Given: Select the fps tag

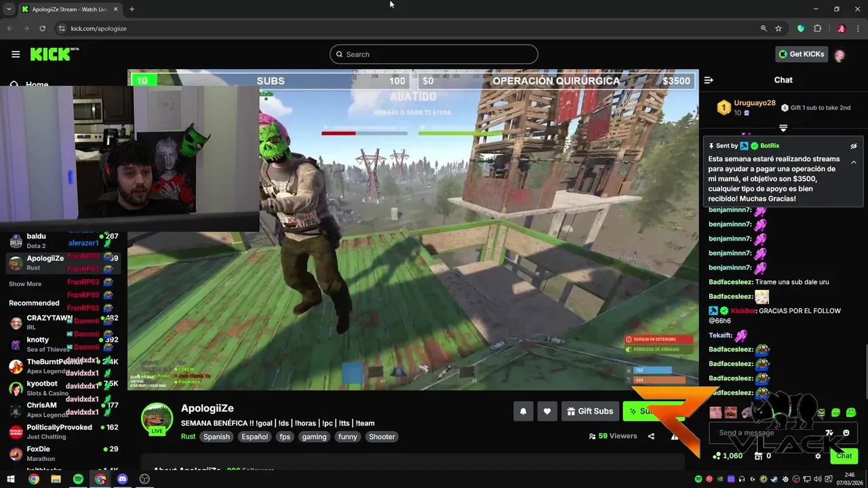Looking at the screenshot, I should (285, 436).
